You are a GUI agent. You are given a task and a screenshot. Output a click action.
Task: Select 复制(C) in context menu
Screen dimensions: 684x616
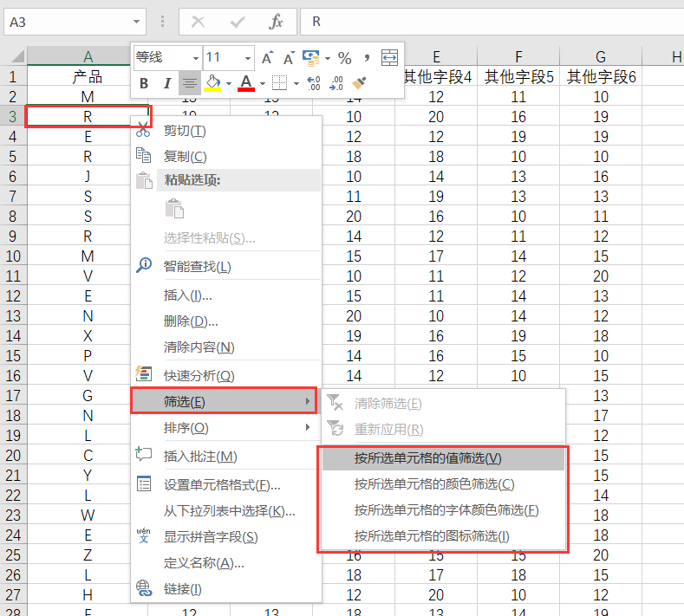(226, 156)
